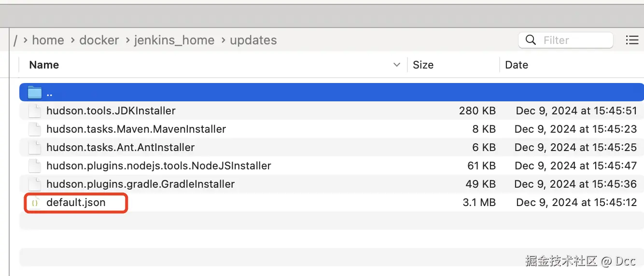Open jenkins_home in the path bar

coord(174,40)
